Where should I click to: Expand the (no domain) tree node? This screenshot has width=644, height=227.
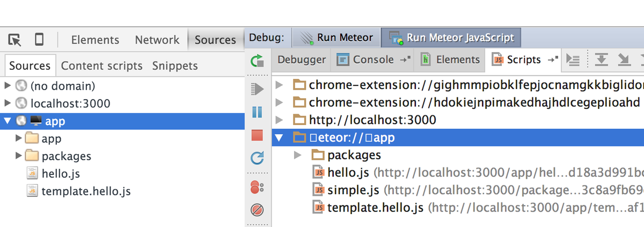[x=8, y=85]
